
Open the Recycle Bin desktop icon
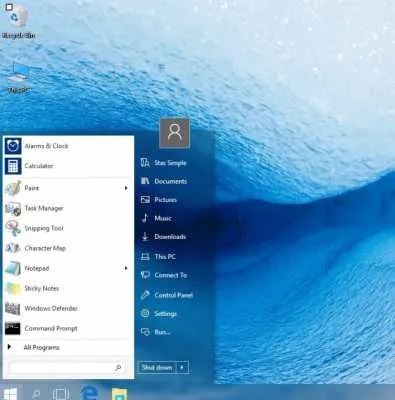(x=17, y=16)
